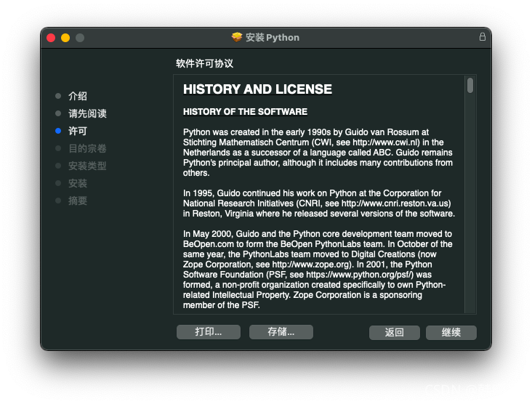Image resolution: width=532 pixels, height=404 pixels.
Task: Click the 安装 Python window title
Action: click(273, 37)
